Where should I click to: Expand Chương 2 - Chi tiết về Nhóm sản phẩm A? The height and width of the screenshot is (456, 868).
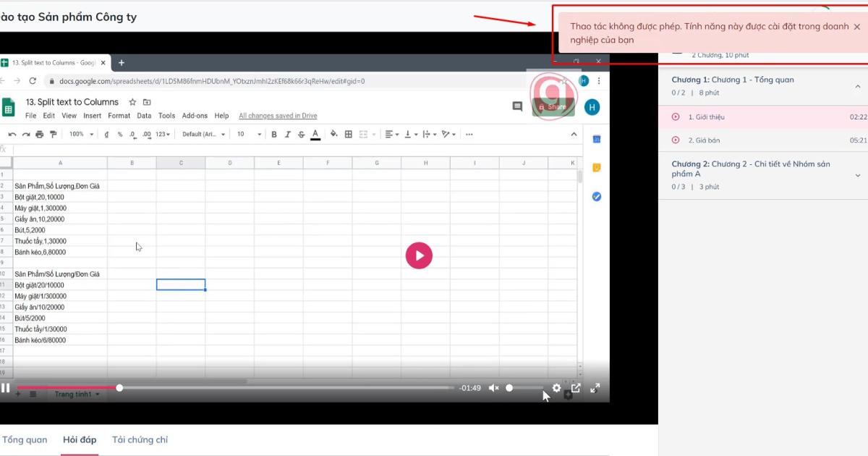coord(858,175)
